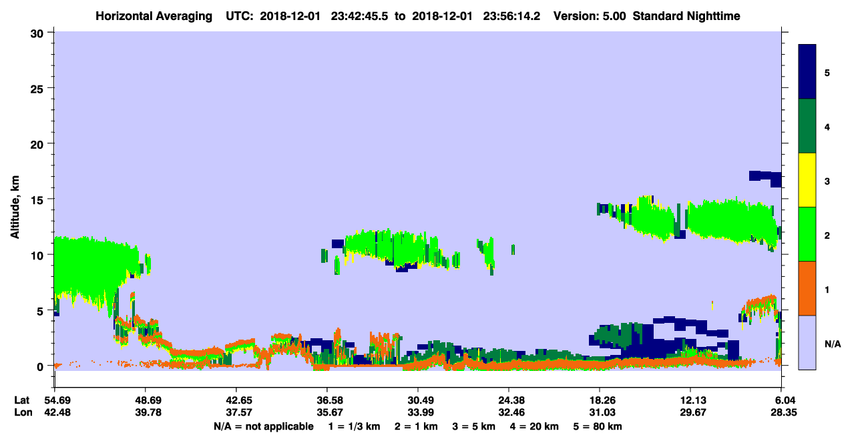Image resolution: width=868 pixels, height=445 pixels.
Task: Click the 'Lat' row label
Action: coord(21,400)
